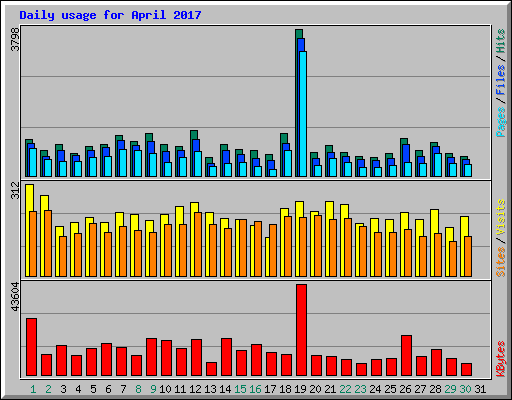This screenshot has width=512, height=400.
Task: Click day label 18 on the x-axis
Action: click(285, 389)
